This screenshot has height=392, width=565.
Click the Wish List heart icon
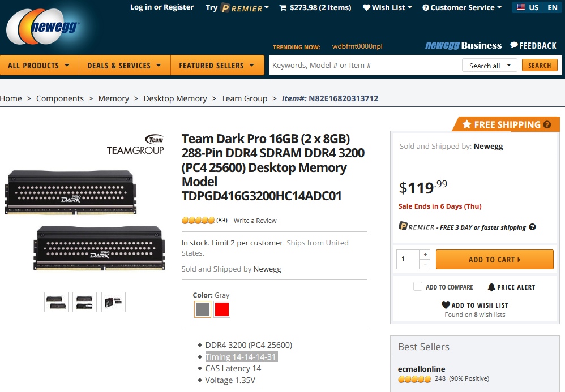[366, 8]
